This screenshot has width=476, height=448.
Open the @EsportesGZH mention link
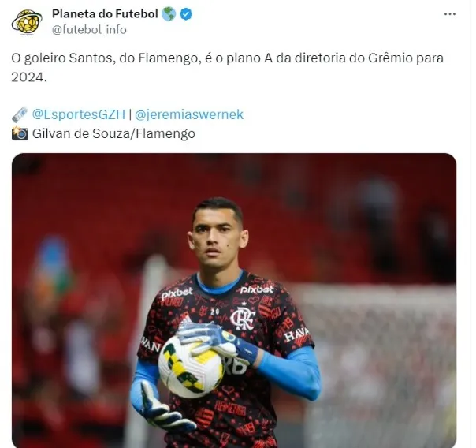click(x=79, y=115)
